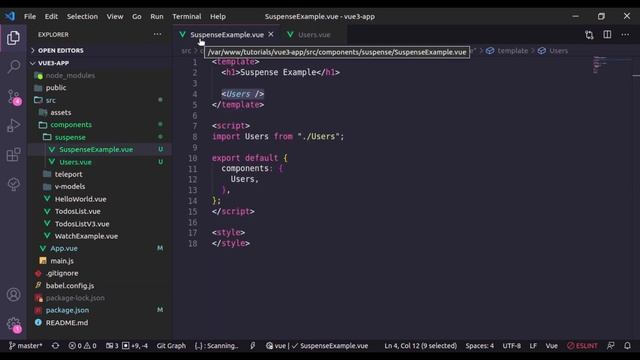This screenshot has height=360, width=640.
Task: Open Users.vue in the explorer tree
Action: click(100, 162)
